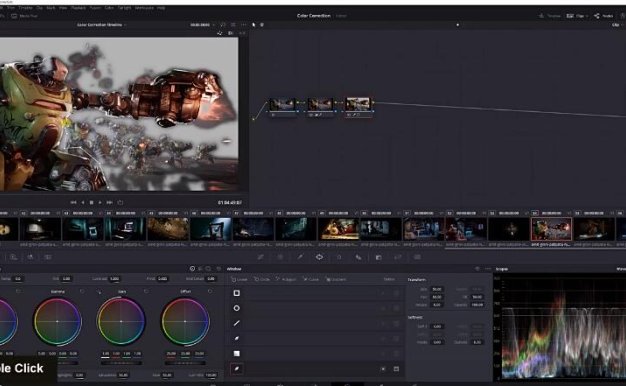This screenshot has width=626, height=386.
Task: Toggle the Nodes panel button
Action: click(x=603, y=16)
